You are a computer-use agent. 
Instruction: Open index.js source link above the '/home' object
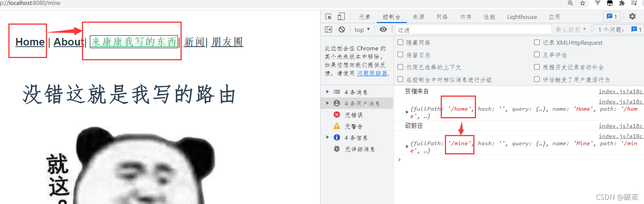[x=621, y=102]
